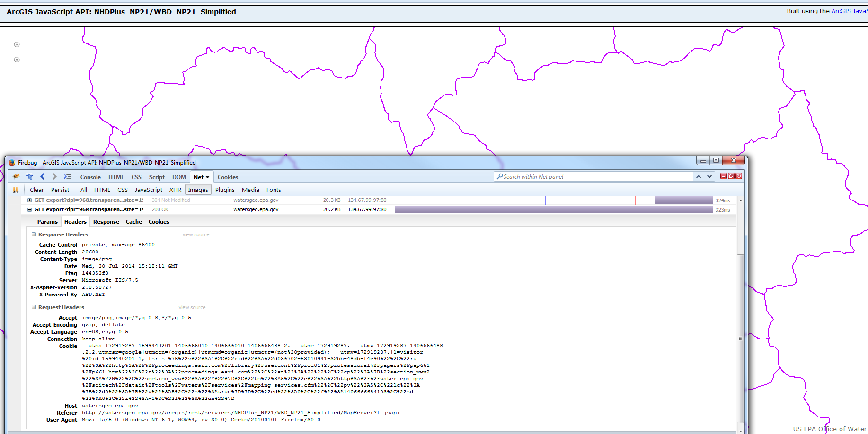This screenshot has width=868, height=434.
Task: Collapse the Response Headers section
Action: (x=34, y=234)
